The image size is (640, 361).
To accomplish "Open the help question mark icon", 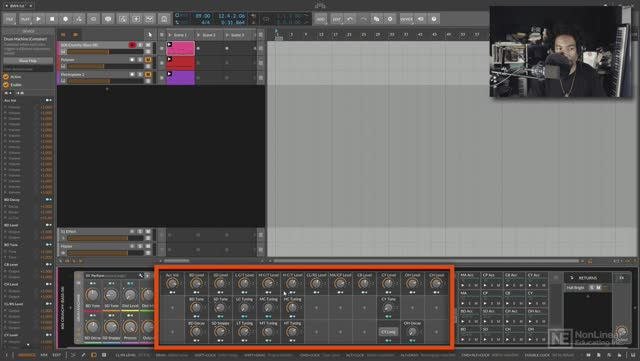I will (x=434, y=19).
